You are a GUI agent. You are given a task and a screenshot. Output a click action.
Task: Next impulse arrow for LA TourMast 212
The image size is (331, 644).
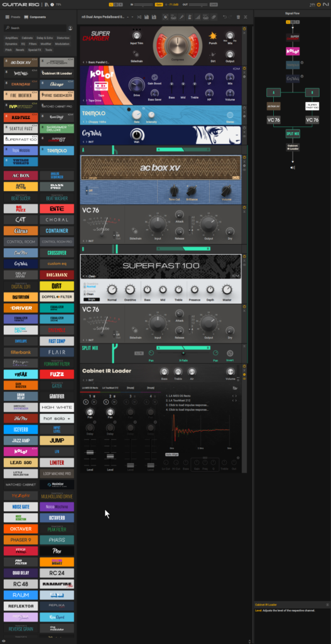click(x=236, y=401)
